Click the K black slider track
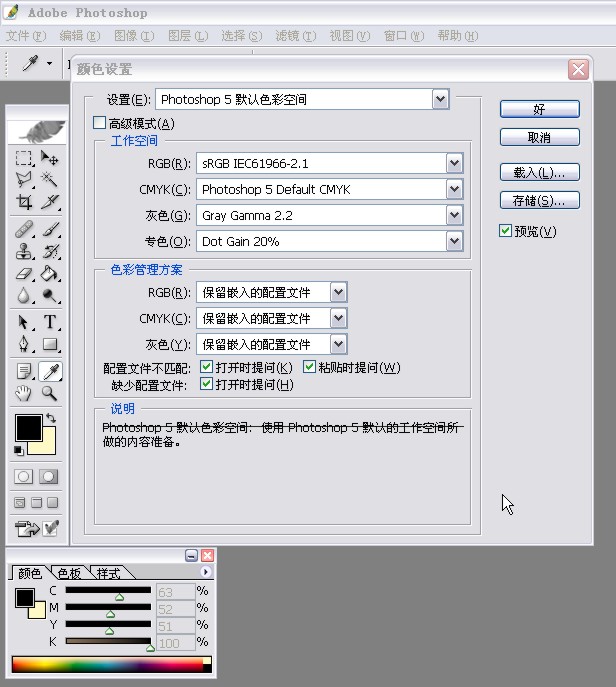The image size is (616, 687). [108, 641]
